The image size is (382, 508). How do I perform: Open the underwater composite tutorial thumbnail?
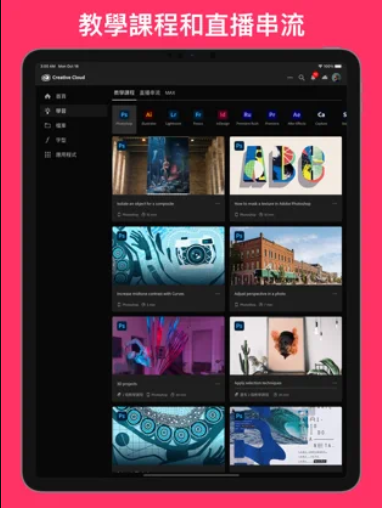(168, 165)
